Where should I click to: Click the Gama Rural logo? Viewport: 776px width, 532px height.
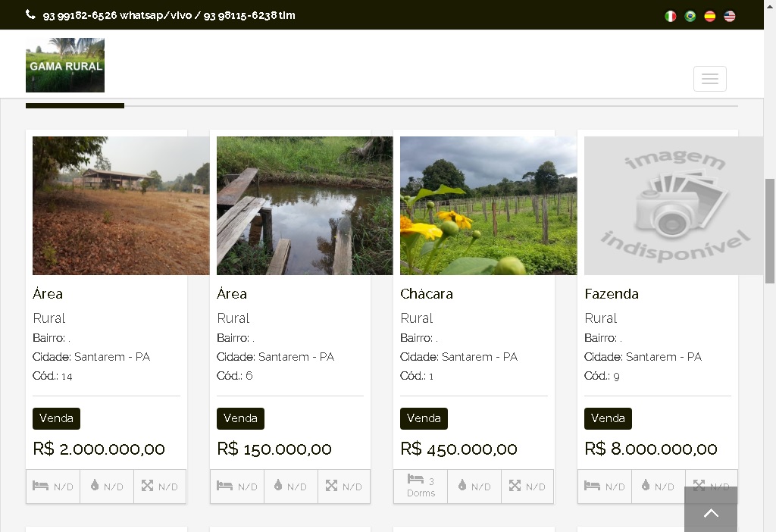coord(65,65)
